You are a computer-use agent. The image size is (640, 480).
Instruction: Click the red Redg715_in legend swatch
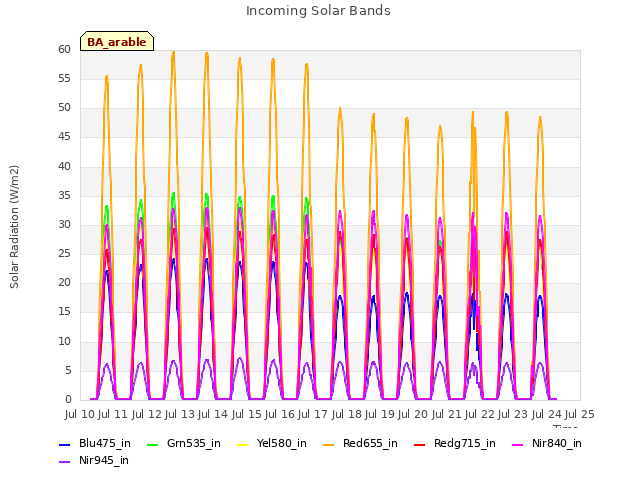coord(420,444)
